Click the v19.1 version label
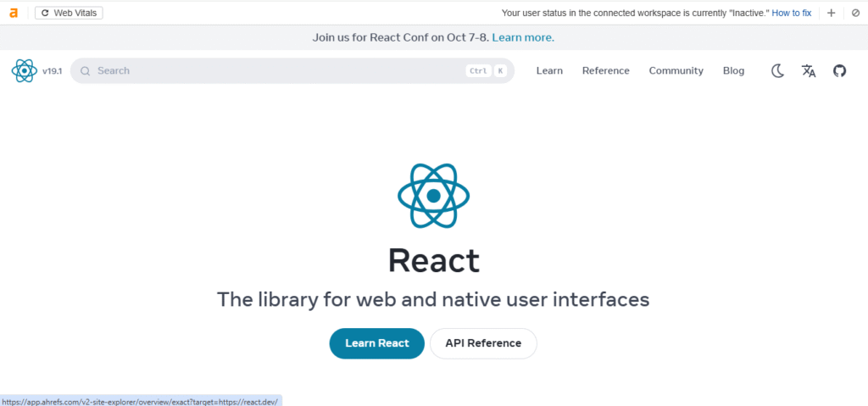This screenshot has width=868, height=406. click(52, 71)
